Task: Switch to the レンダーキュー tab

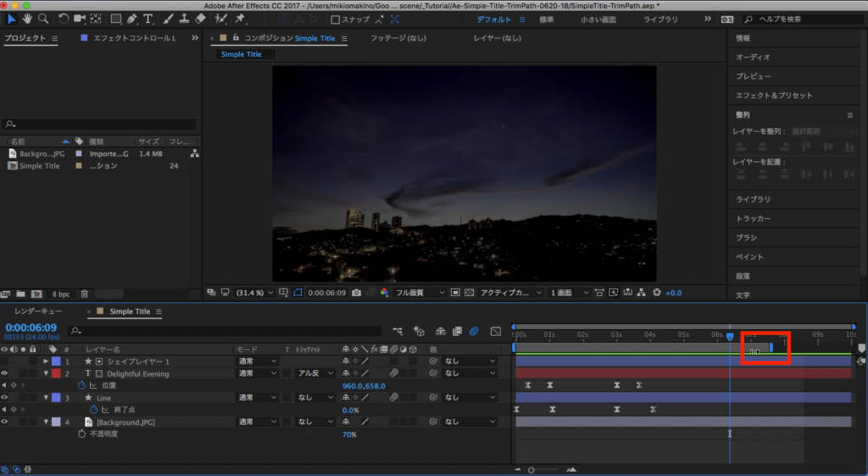Action: click(38, 312)
